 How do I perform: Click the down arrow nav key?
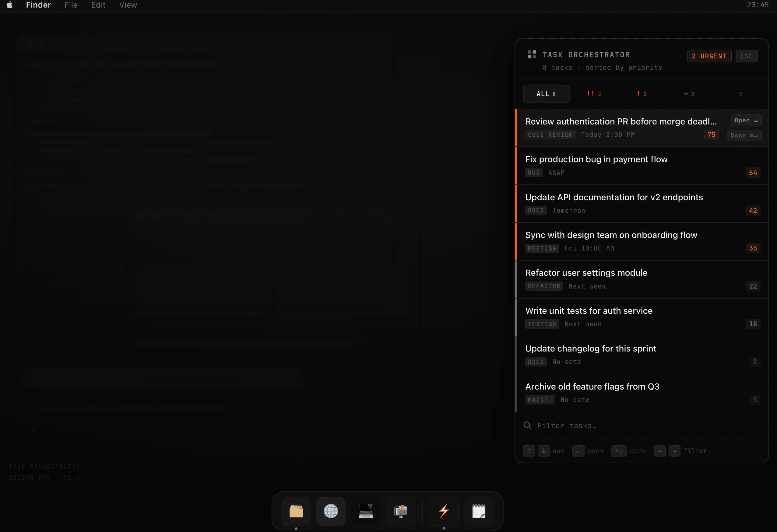544,451
